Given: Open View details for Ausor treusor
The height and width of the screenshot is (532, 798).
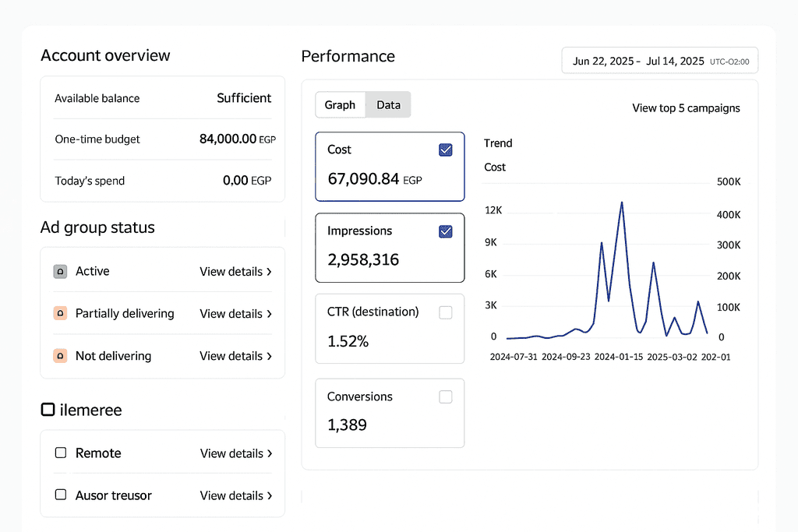Looking at the screenshot, I should pos(235,495).
